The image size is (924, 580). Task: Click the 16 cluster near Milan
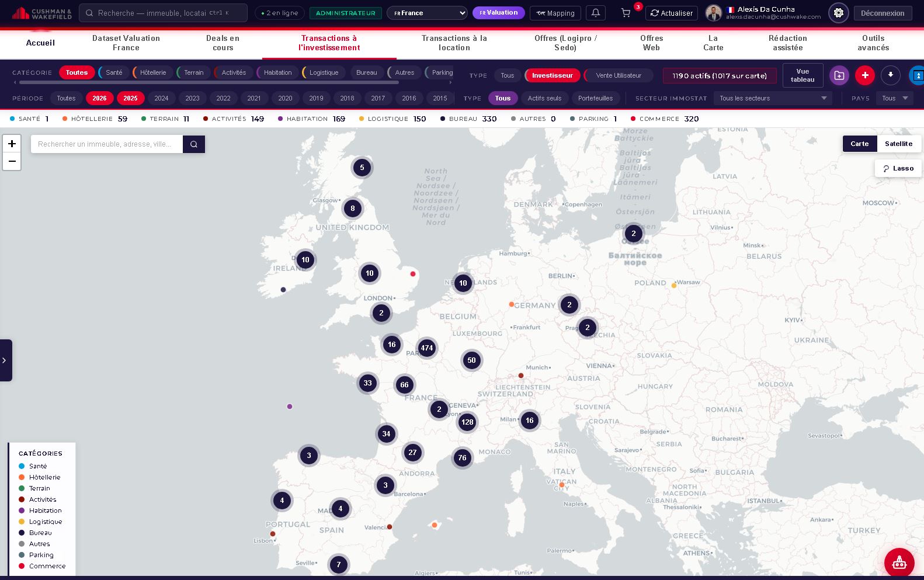pyautogui.click(x=530, y=421)
